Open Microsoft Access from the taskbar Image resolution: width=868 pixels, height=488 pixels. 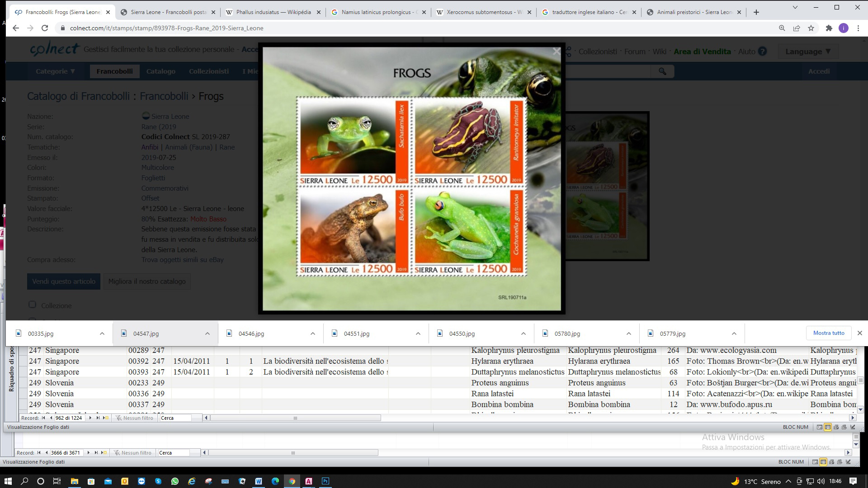click(309, 481)
